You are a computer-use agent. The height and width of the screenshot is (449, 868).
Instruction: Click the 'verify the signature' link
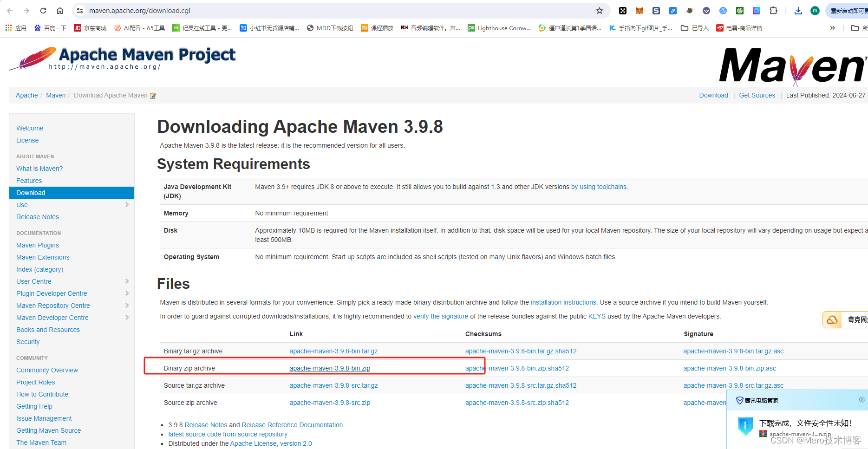[441, 316]
